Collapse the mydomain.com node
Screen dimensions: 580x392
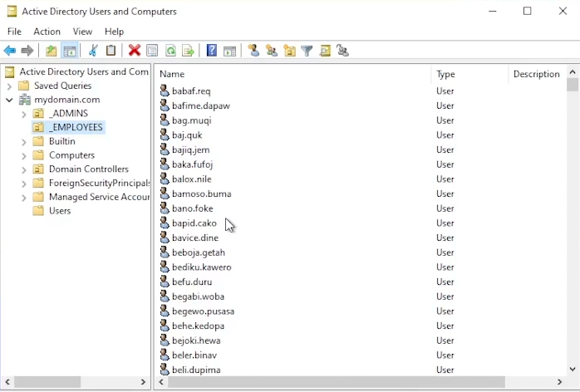(10, 100)
